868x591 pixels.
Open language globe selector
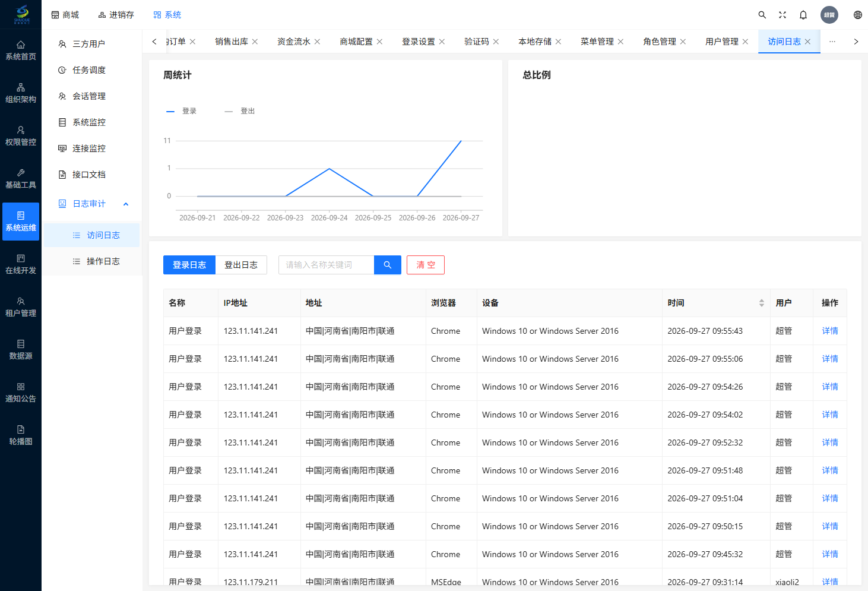(858, 15)
